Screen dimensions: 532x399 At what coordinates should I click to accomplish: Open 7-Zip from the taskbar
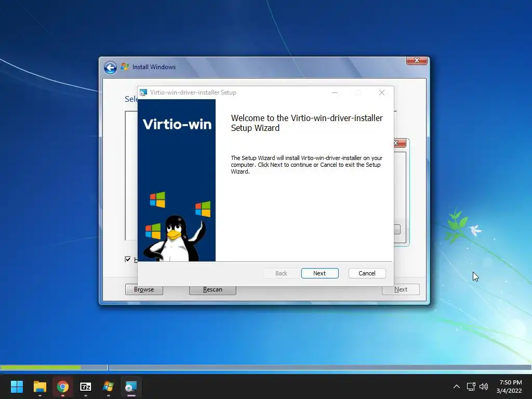86,387
